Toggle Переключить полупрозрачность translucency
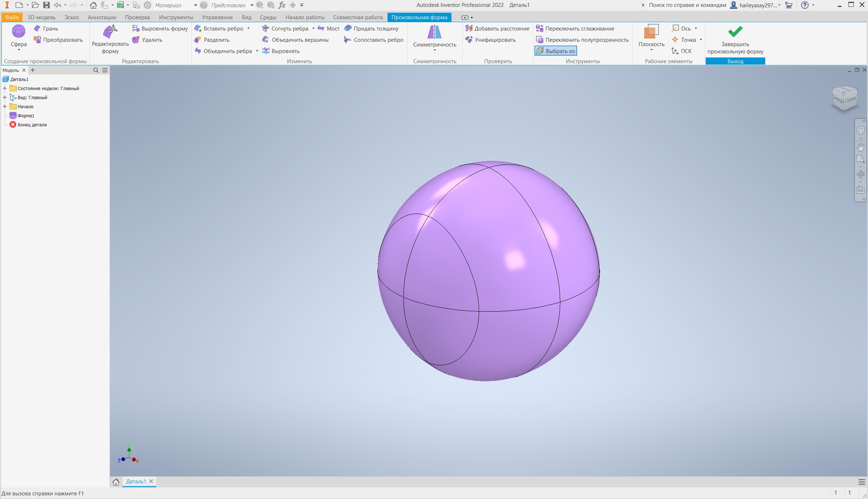 (x=583, y=40)
